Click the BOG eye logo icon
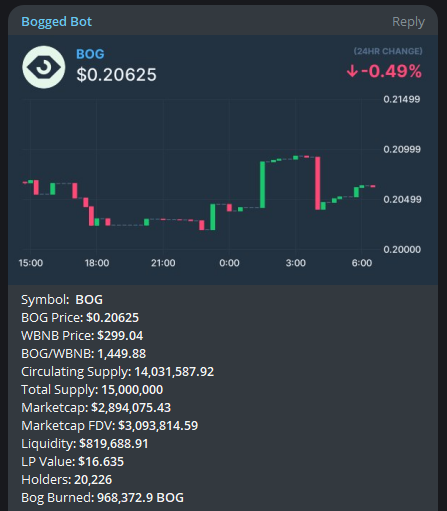447x511 pixels. point(44,67)
